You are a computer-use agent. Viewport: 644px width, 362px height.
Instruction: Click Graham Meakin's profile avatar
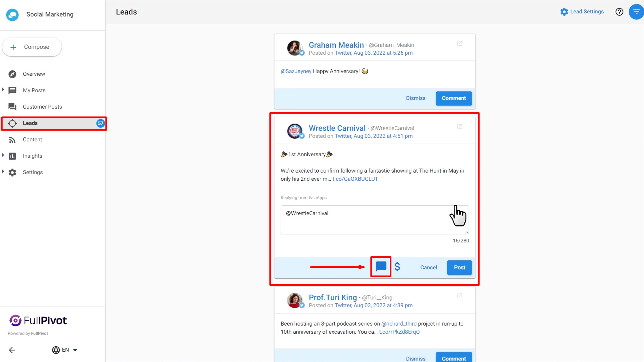pos(295,48)
